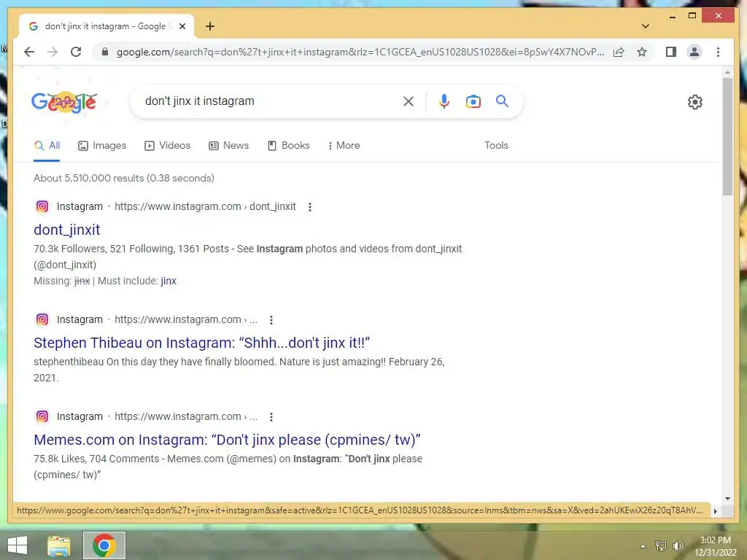Image resolution: width=747 pixels, height=560 pixels.
Task: Show hidden system tray icons
Action: pos(643,546)
